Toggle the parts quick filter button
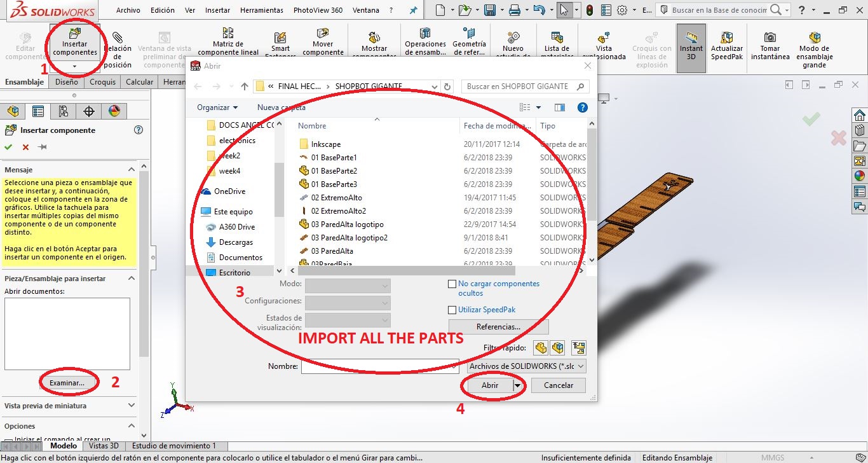Screen dimensions: 868x463 541,347
